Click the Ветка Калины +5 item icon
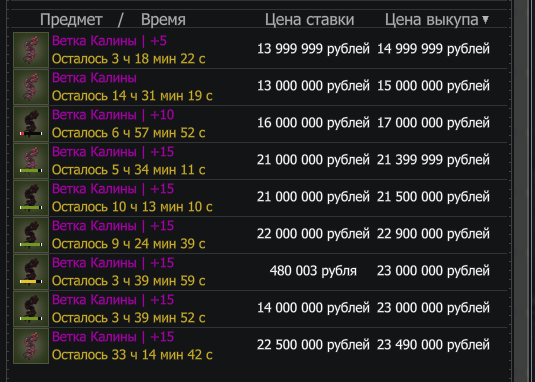Viewport: 535px width, 382px height. [31, 50]
